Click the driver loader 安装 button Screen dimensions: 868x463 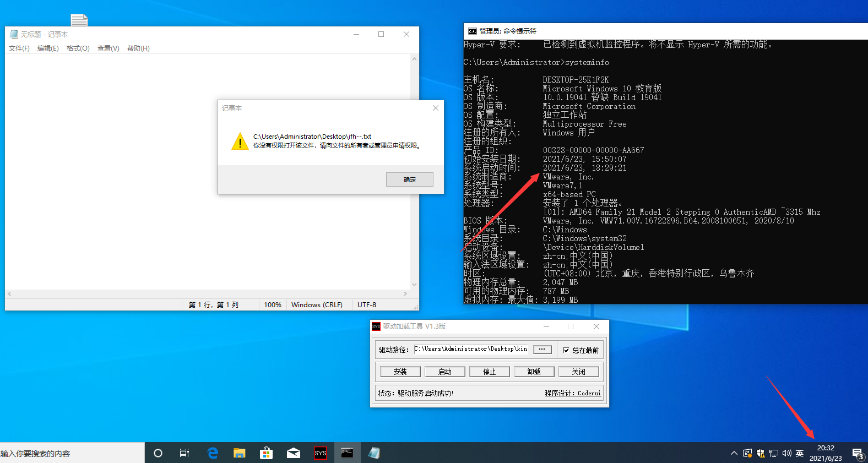400,372
